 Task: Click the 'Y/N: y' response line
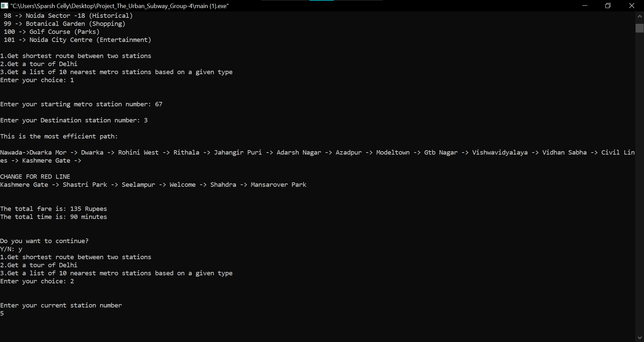click(x=11, y=249)
